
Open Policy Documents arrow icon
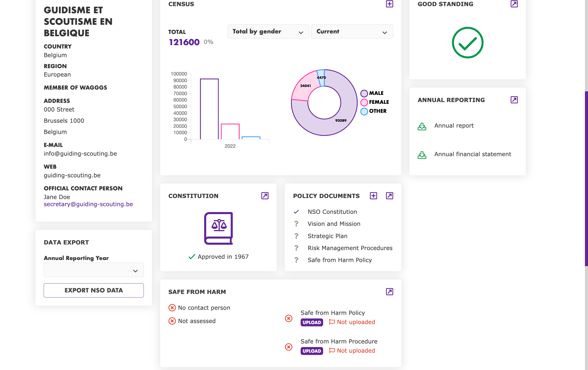pyautogui.click(x=389, y=196)
